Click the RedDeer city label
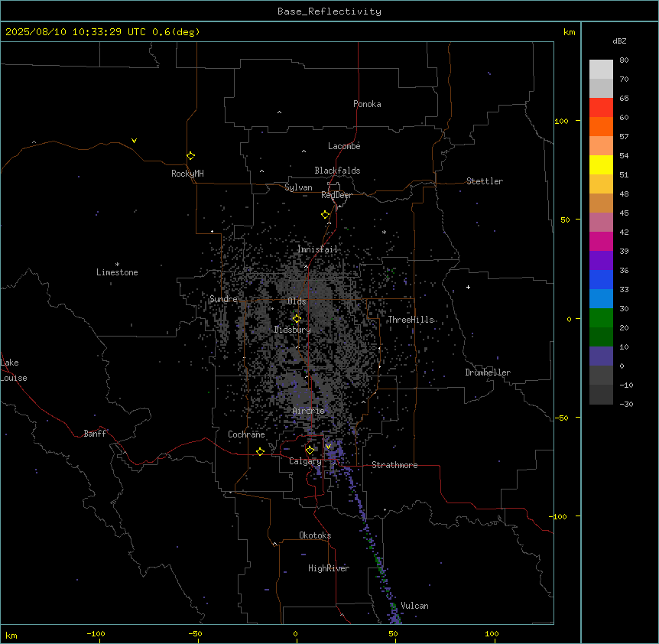Image resolution: width=659 pixels, height=644 pixels. 336,195
